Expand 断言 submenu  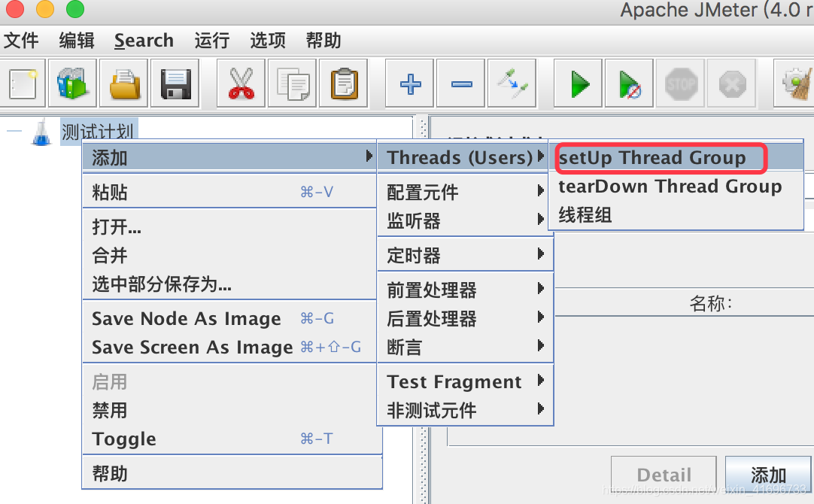tap(465, 347)
